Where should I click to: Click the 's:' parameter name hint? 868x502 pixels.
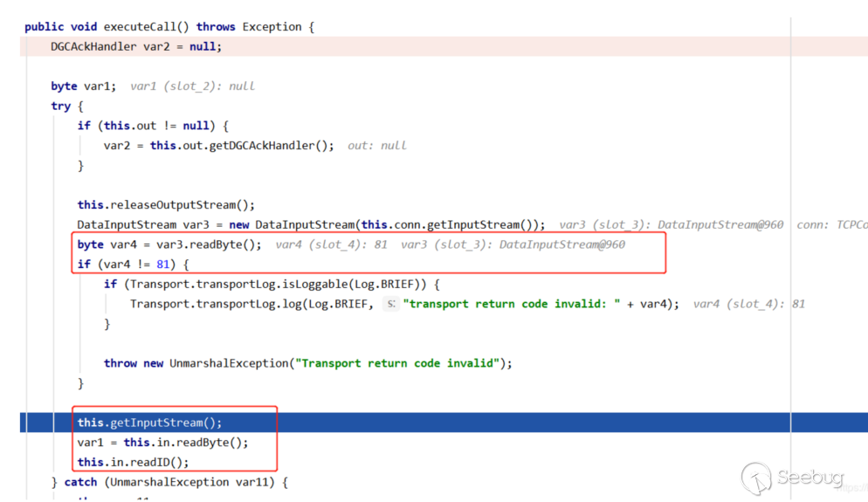pos(391,304)
